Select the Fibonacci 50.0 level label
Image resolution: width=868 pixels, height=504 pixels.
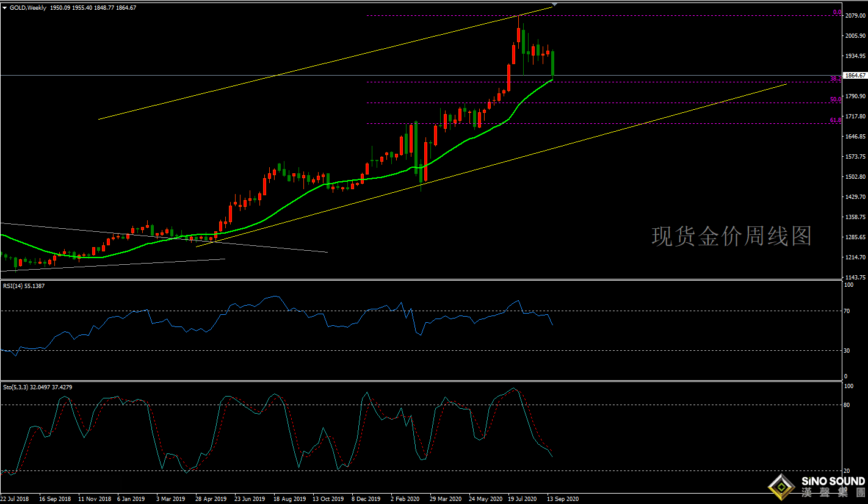[835, 99]
